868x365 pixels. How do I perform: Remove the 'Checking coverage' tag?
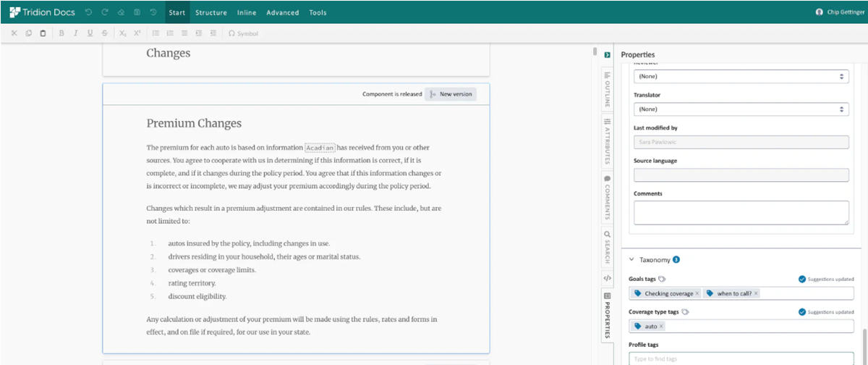coord(697,293)
